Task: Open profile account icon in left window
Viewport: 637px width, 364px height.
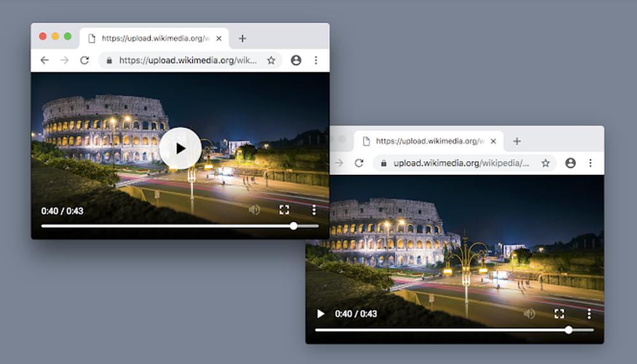Action: tap(296, 60)
